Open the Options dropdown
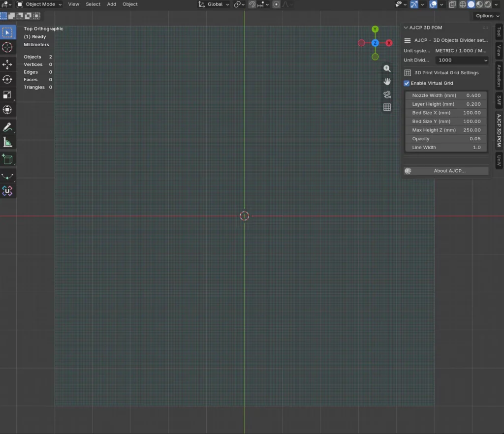This screenshot has width=504, height=434. pyautogui.click(x=487, y=16)
